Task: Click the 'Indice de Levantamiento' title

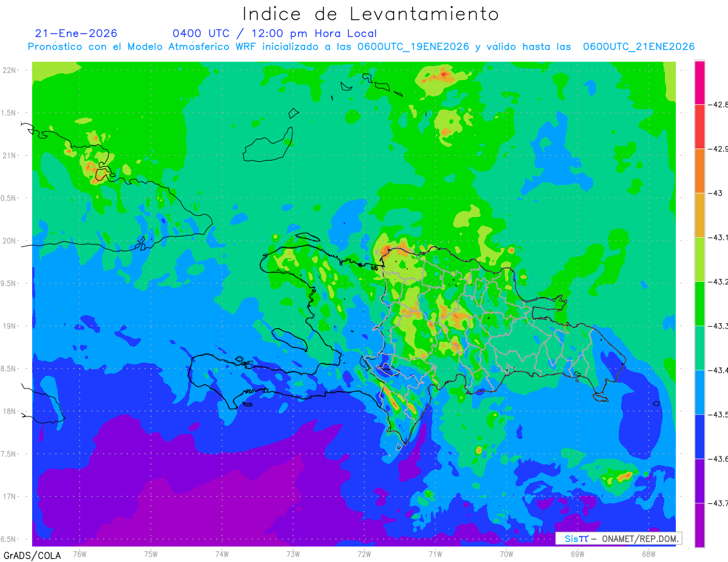Action: [x=371, y=13]
